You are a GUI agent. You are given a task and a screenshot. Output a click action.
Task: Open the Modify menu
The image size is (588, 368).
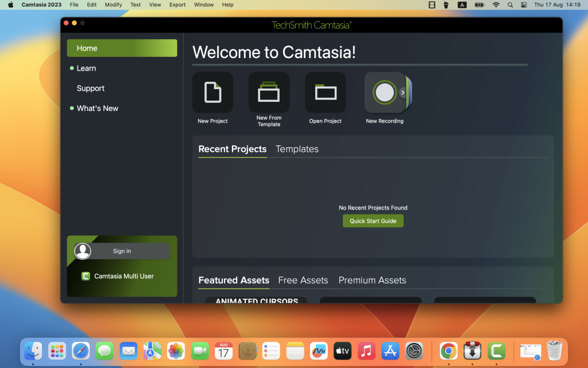(113, 5)
